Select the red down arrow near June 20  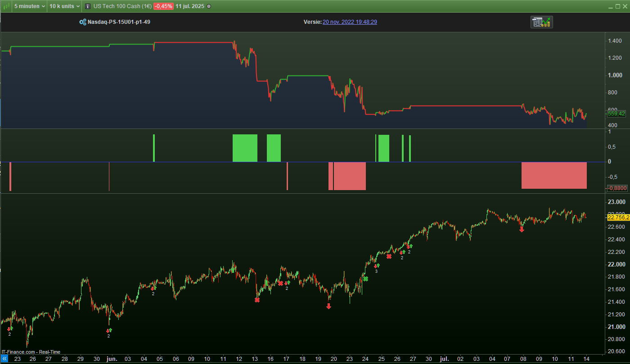tap(328, 306)
